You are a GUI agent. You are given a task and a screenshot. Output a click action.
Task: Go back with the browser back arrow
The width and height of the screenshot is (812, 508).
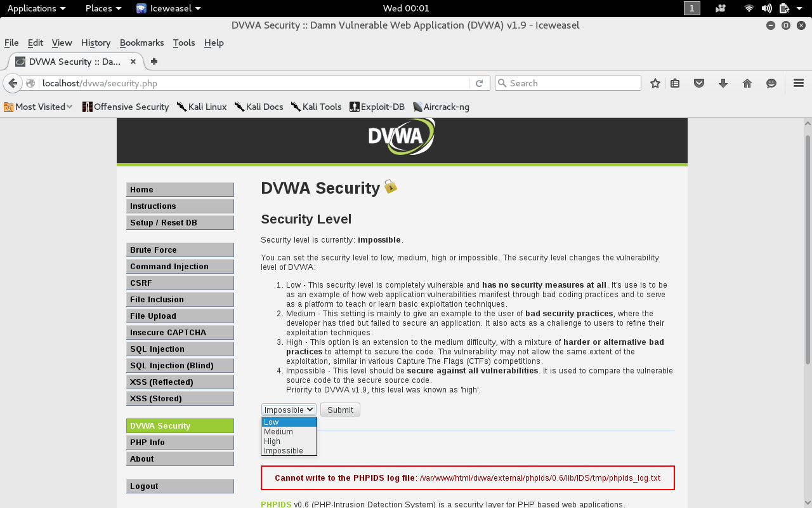coord(12,83)
